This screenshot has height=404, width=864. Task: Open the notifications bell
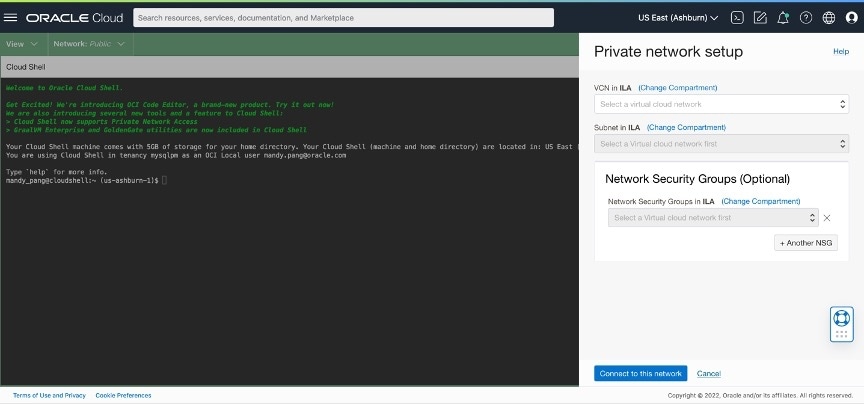(x=782, y=18)
